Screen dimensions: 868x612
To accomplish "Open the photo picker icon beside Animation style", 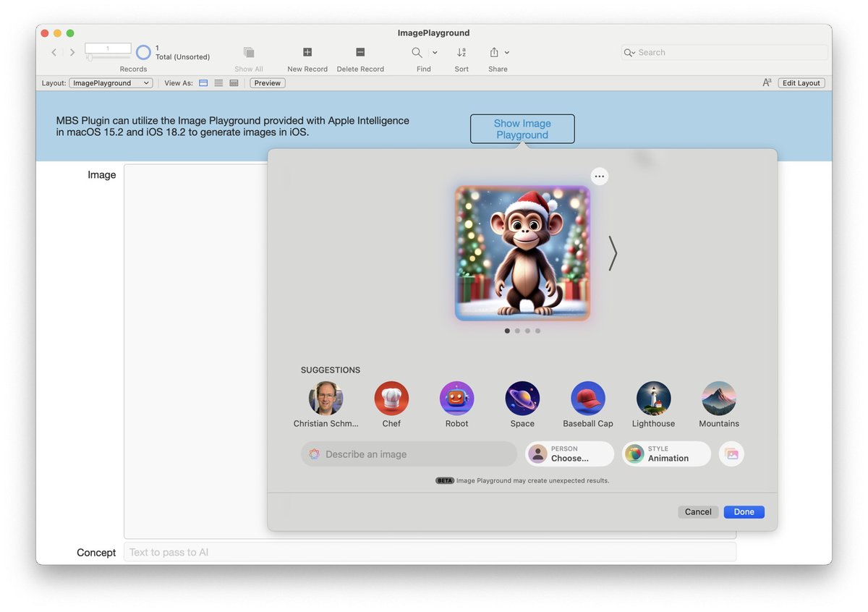I will pyautogui.click(x=731, y=454).
